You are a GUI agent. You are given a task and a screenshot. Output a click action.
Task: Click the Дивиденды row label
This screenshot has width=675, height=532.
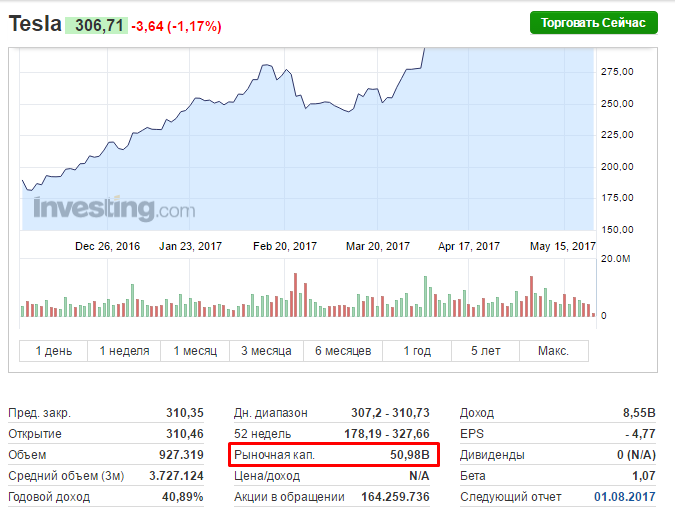(x=493, y=455)
